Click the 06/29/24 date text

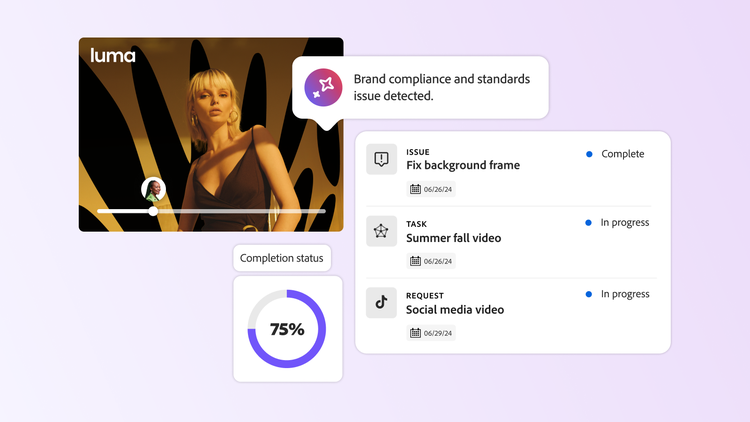pos(438,333)
